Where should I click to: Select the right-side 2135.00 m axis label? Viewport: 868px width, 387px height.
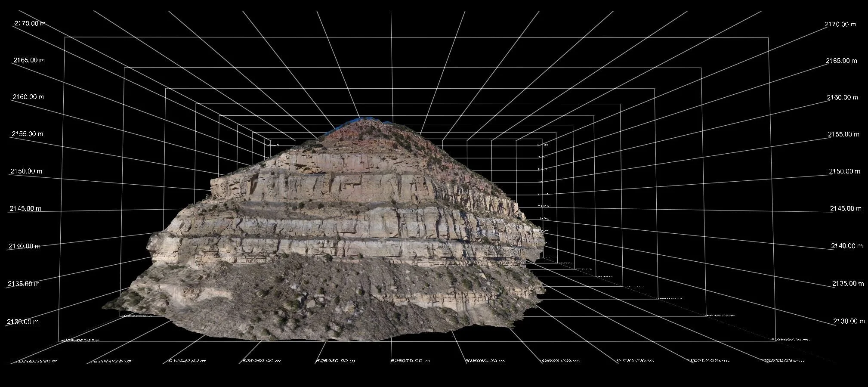click(848, 283)
